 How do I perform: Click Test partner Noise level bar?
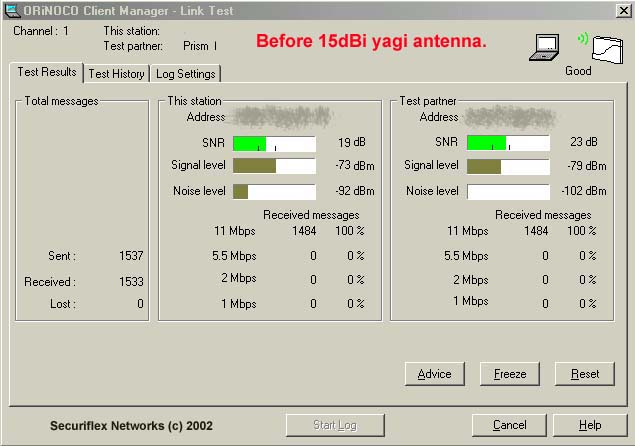pyautogui.click(x=508, y=192)
